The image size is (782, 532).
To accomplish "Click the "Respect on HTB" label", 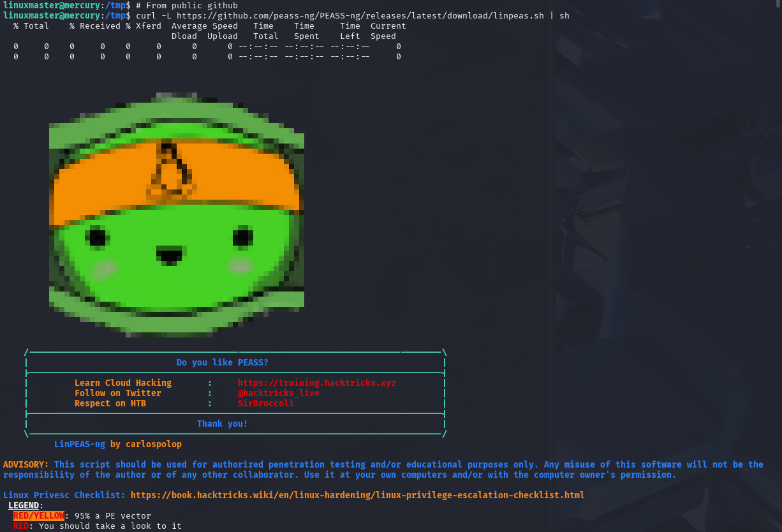I will pos(110,403).
